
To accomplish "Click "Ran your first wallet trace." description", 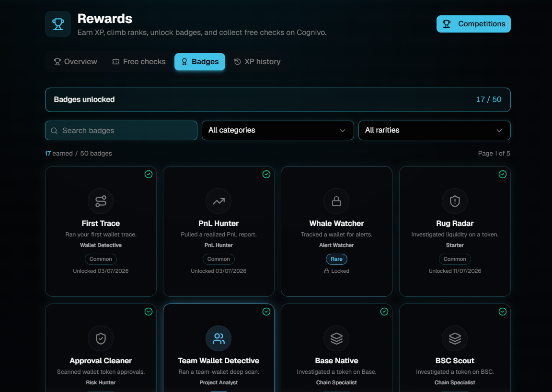I will (101, 235).
